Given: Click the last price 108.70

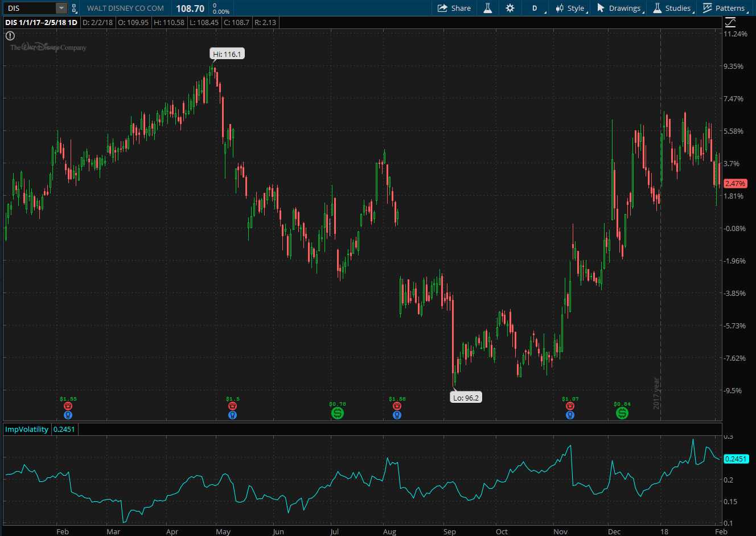Looking at the screenshot, I should point(190,9).
